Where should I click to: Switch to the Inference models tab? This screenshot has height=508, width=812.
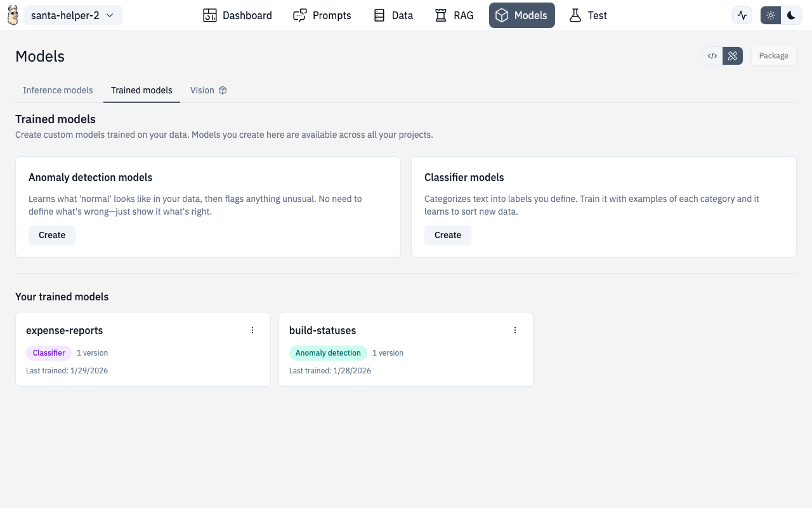(58, 90)
